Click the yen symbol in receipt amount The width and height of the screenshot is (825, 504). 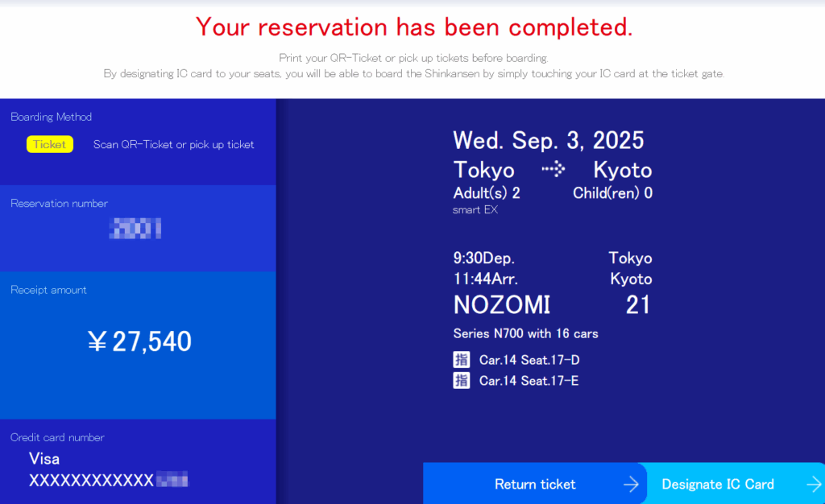point(97,342)
